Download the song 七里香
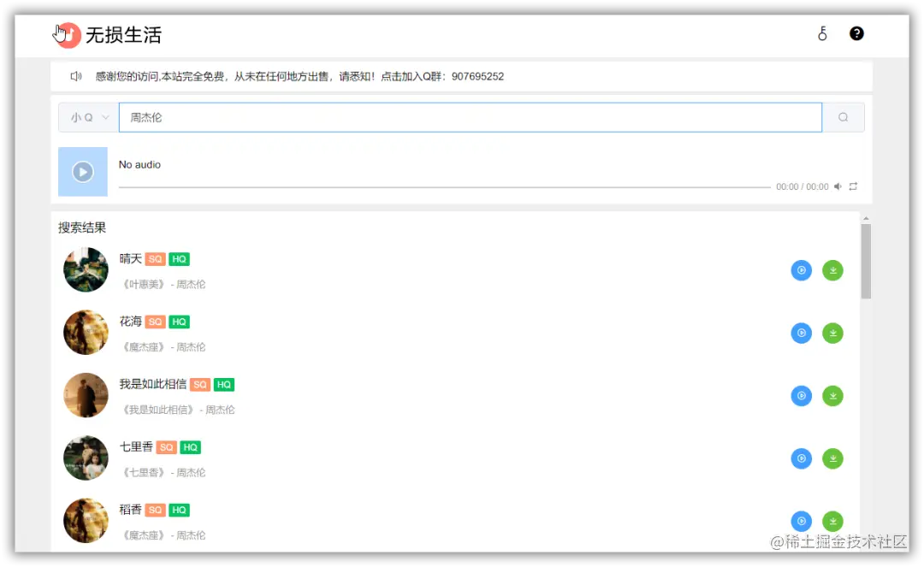Screen dimensions: 924x567 pyautogui.click(x=832, y=458)
